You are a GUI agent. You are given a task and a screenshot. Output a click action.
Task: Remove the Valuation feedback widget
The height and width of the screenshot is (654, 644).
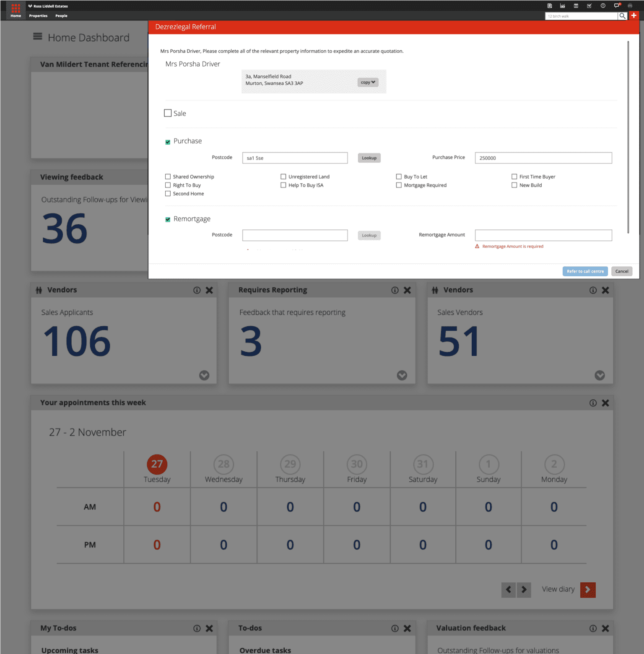(x=605, y=628)
